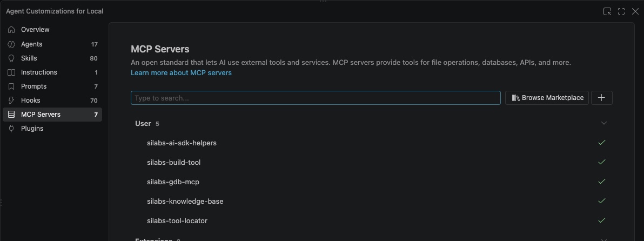Select silabs-knowledge-base server
The image size is (644, 241).
click(x=371, y=201)
